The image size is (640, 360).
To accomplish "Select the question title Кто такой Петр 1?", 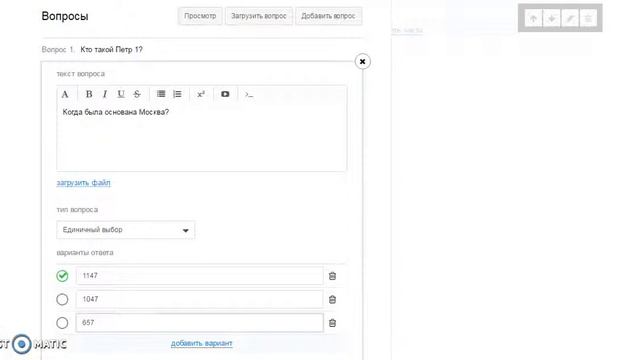I will [111, 49].
